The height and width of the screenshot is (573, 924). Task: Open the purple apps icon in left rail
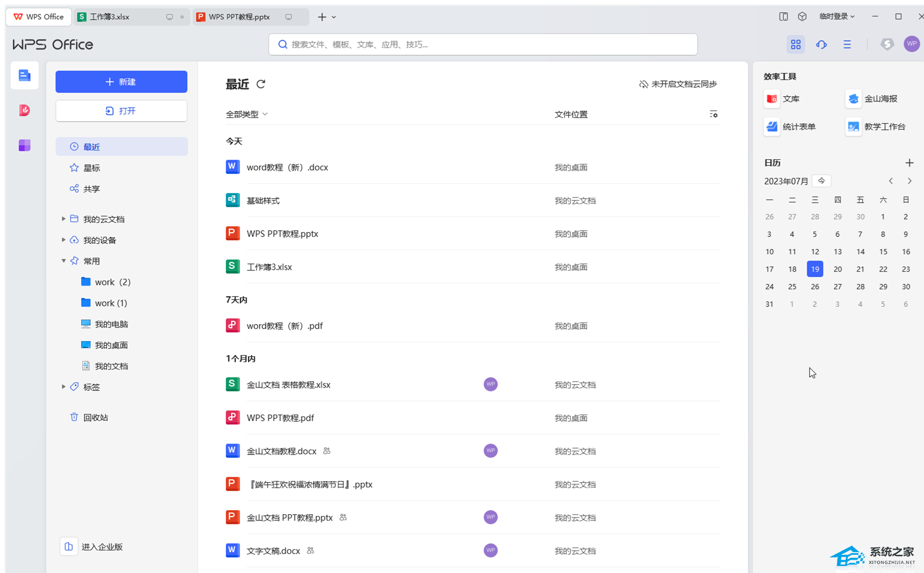[24, 145]
